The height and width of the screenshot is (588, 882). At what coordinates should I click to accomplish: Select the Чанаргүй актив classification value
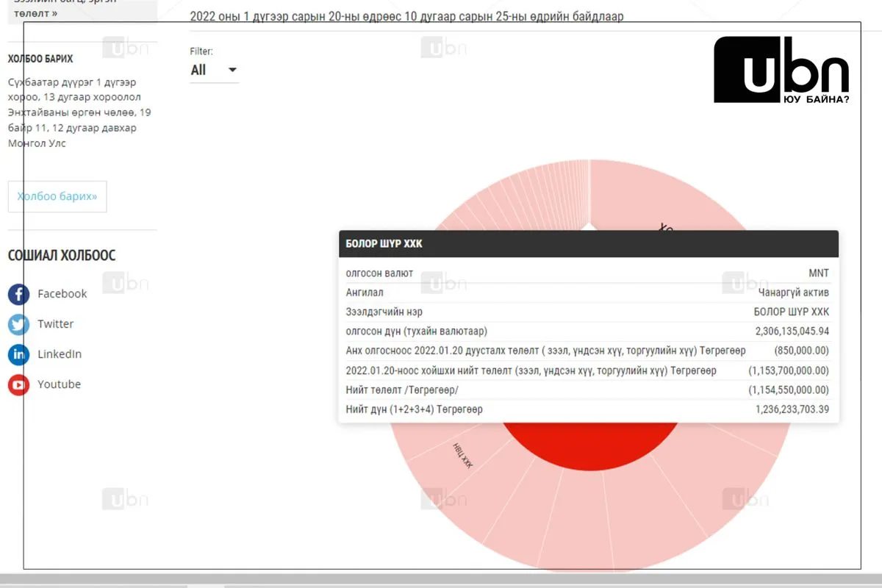(x=795, y=293)
